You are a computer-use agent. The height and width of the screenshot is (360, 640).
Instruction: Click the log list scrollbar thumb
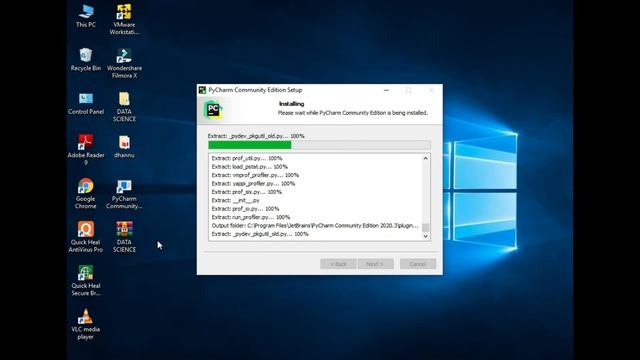(x=426, y=227)
